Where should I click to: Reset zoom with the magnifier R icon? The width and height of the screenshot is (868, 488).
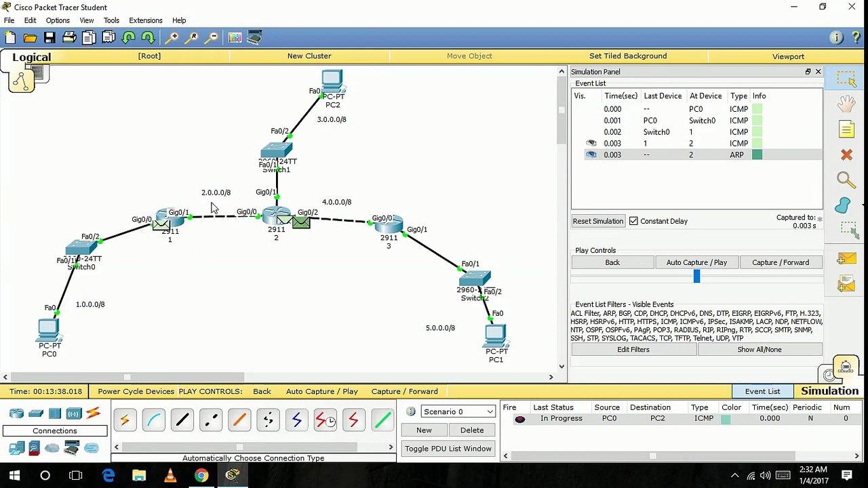coord(192,38)
